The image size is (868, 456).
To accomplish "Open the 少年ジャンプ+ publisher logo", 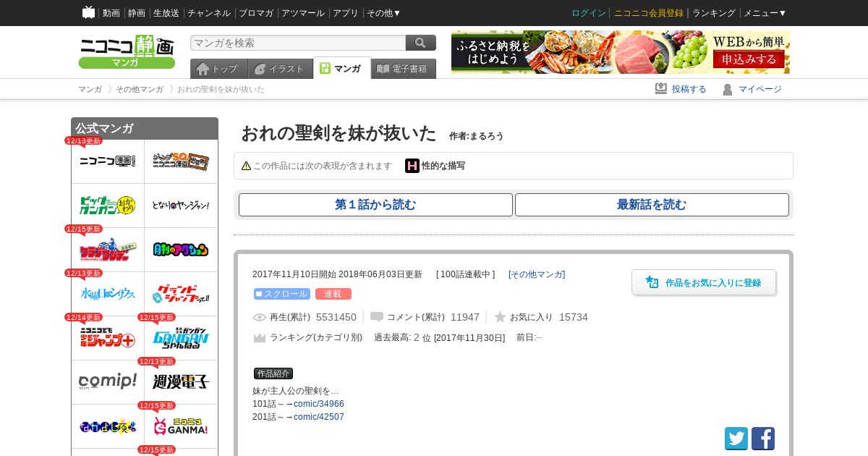I will (108, 338).
